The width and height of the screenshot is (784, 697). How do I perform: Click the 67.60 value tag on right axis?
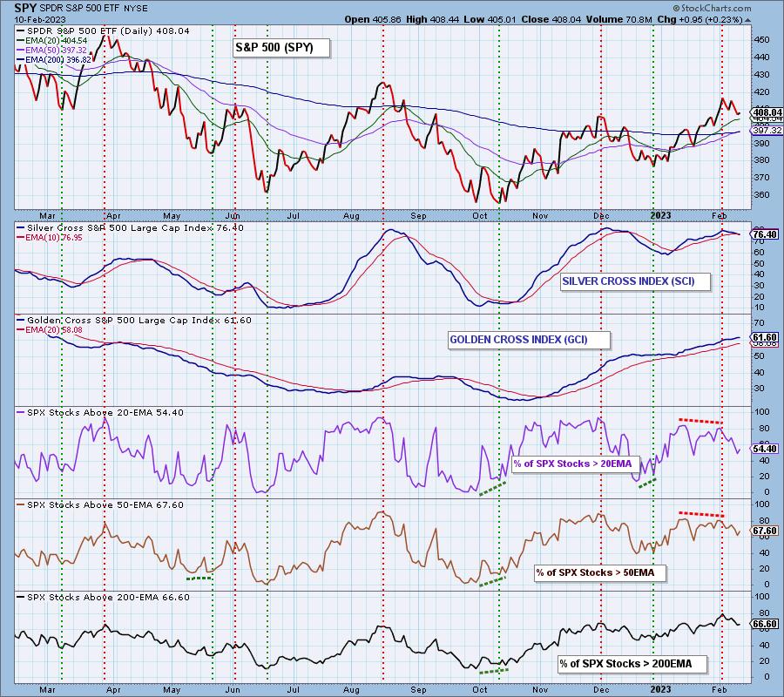pyautogui.click(x=765, y=531)
